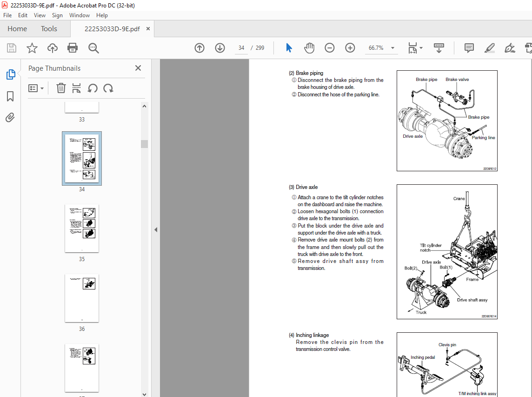532x397 pixels.
Task: Select page 34 thumbnail
Action: [x=82, y=158]
